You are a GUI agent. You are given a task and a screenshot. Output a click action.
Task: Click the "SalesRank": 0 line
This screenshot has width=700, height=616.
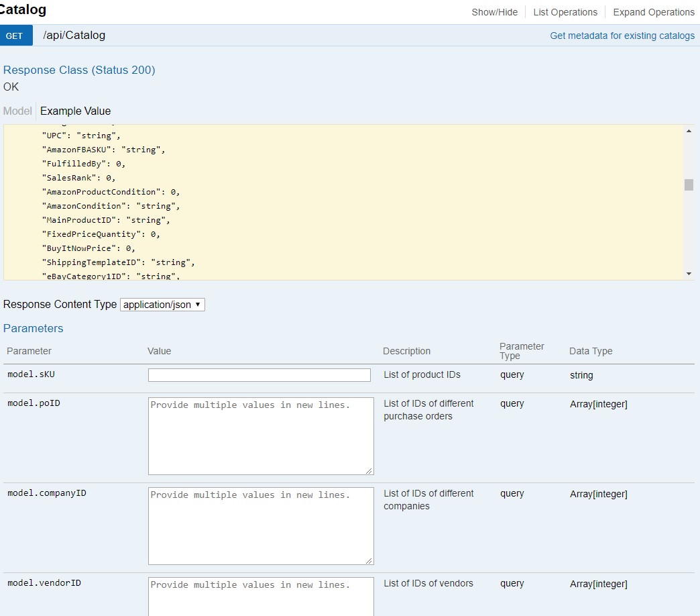click(x=78, y=178)
